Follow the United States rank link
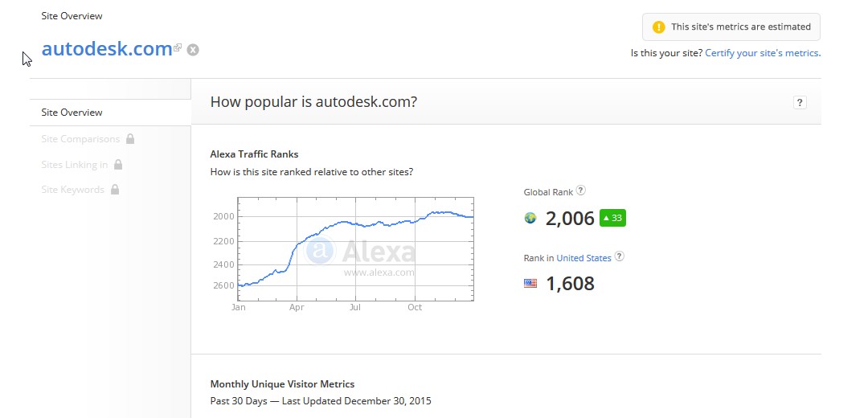 (583, 258)
